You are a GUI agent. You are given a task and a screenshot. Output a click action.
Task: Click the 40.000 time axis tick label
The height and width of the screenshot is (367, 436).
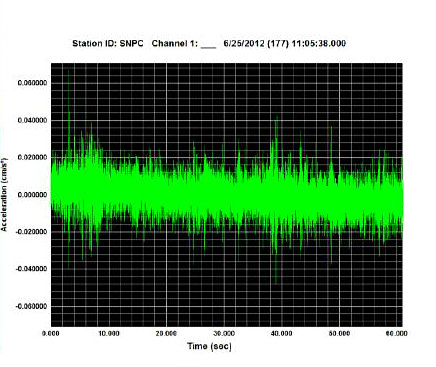point(281,334)
